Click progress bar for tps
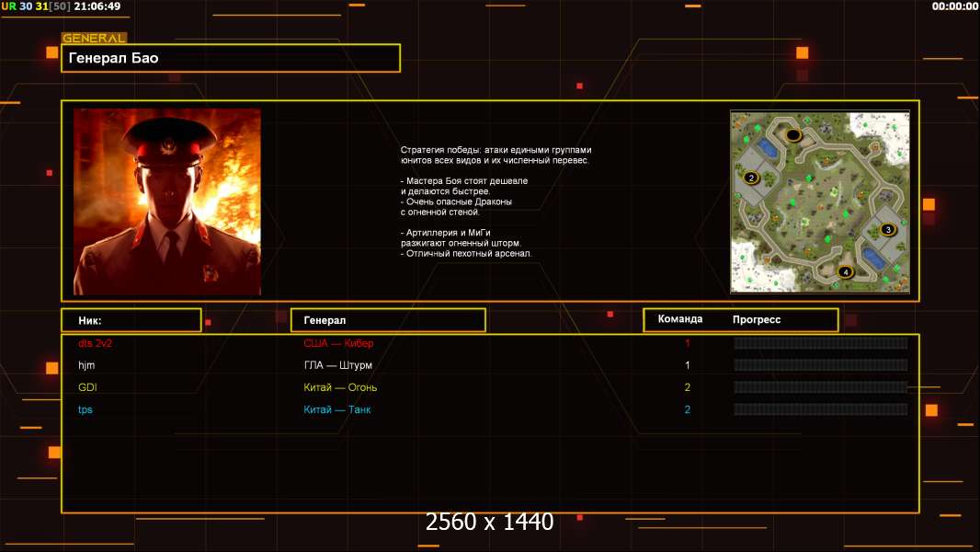980x552 pixels. [820, 409]
